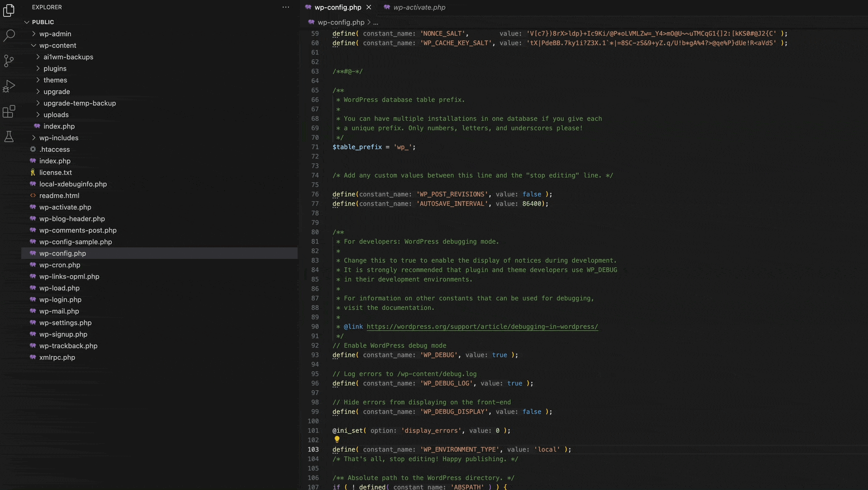Click the 'display_errors' string on line 101
The width and height of the screenshot is (868, 490).
coord(431,431)
